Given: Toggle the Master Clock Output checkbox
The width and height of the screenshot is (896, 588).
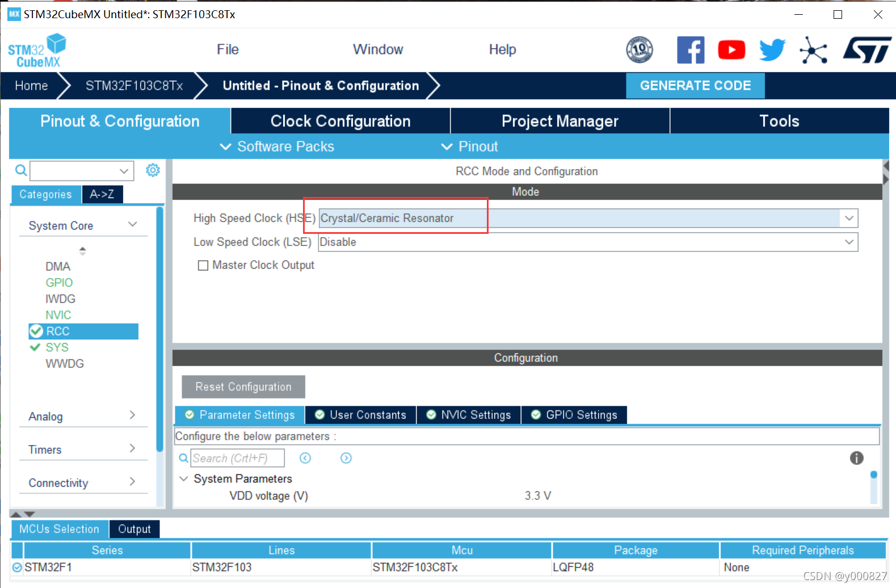Looking at the screenshot, I should tap(203, 266).
